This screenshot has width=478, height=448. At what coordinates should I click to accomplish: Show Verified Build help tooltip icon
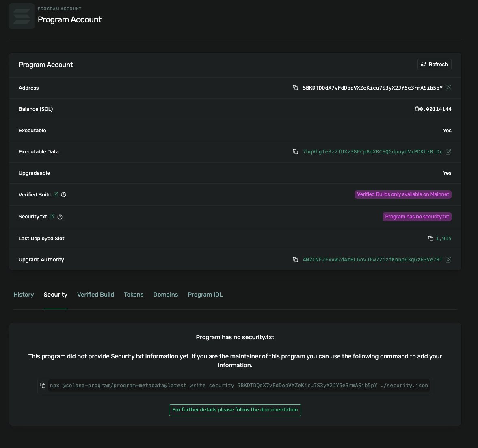click(x=63, y=195)
